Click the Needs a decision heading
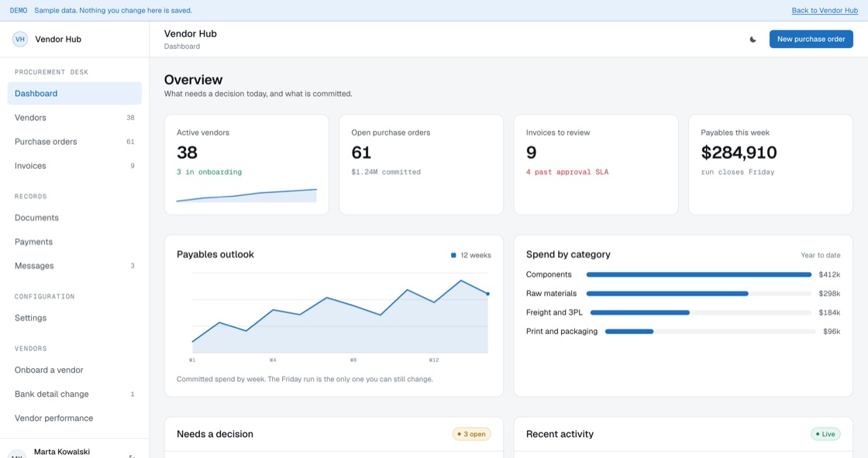Viewport: 868px width, 458px height. [x=215, y=434]
